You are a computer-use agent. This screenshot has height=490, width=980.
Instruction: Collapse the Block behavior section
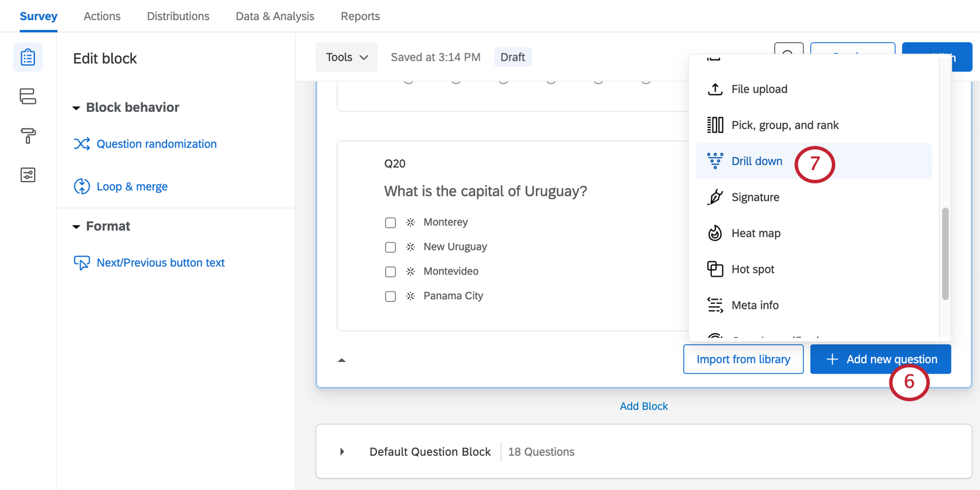click(x=76, y=108)
